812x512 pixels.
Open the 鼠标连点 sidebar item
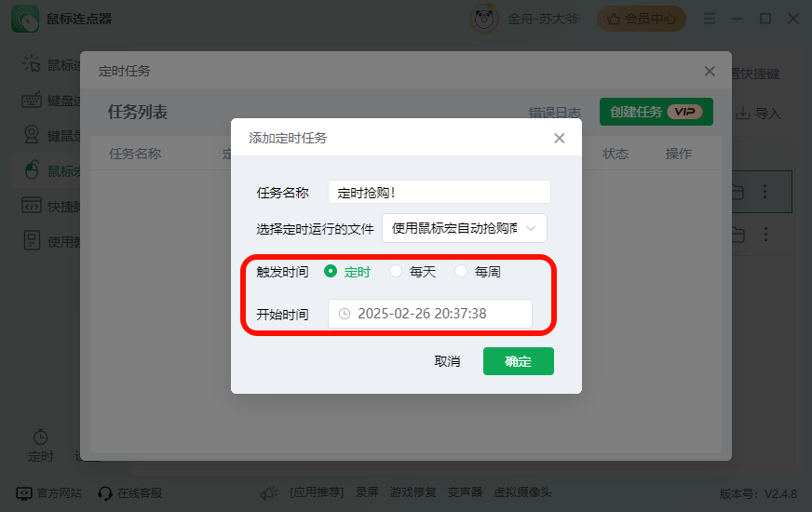pos(52,65)
